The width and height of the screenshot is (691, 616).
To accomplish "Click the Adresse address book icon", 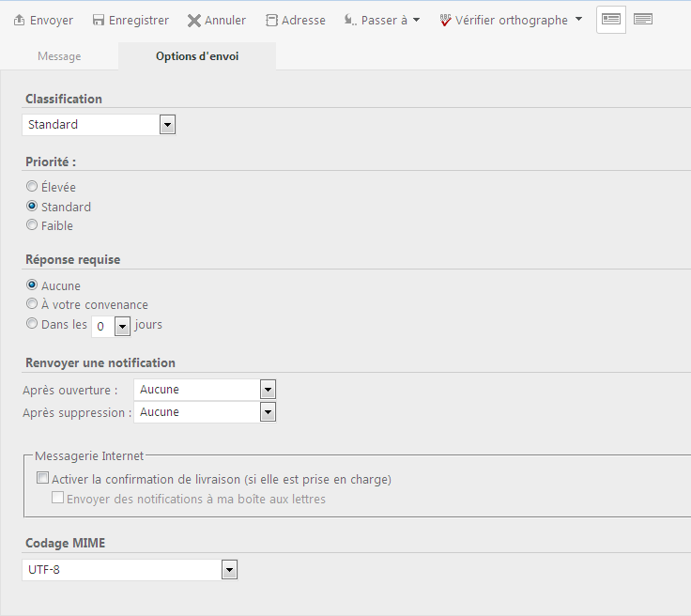I will click(x=271, y=21).
